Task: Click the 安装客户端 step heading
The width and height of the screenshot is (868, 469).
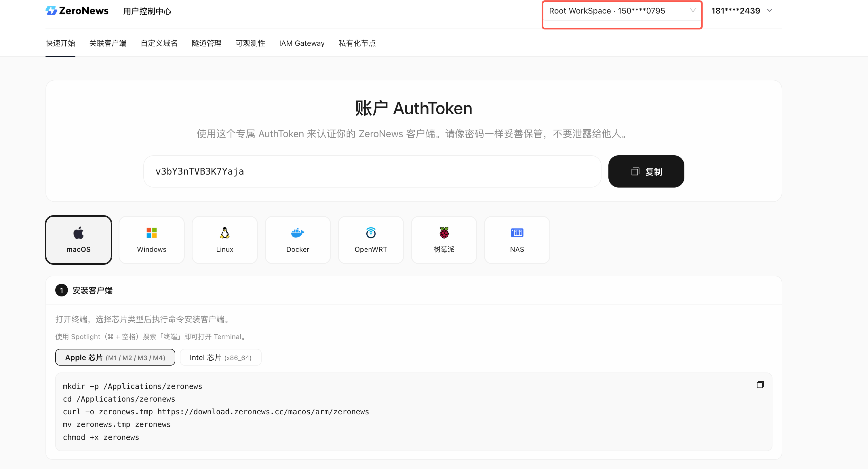Action: [93, 290]
